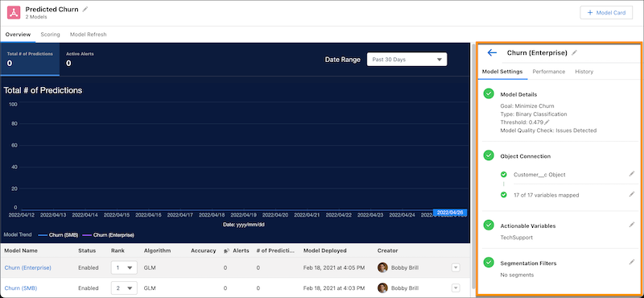Toggle Churn (SMB) legend entry
644x298 pixels.
(x=58, y=235)
